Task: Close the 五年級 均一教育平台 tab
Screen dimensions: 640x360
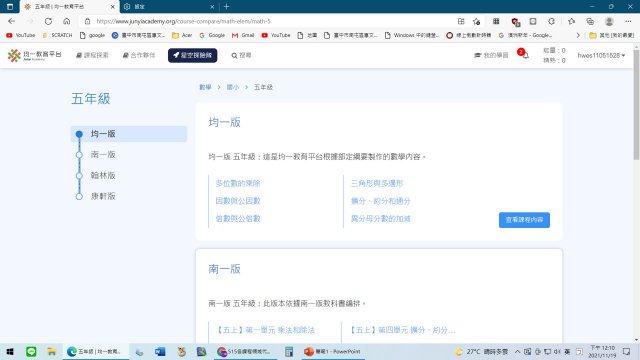Action: click(113, 7)
